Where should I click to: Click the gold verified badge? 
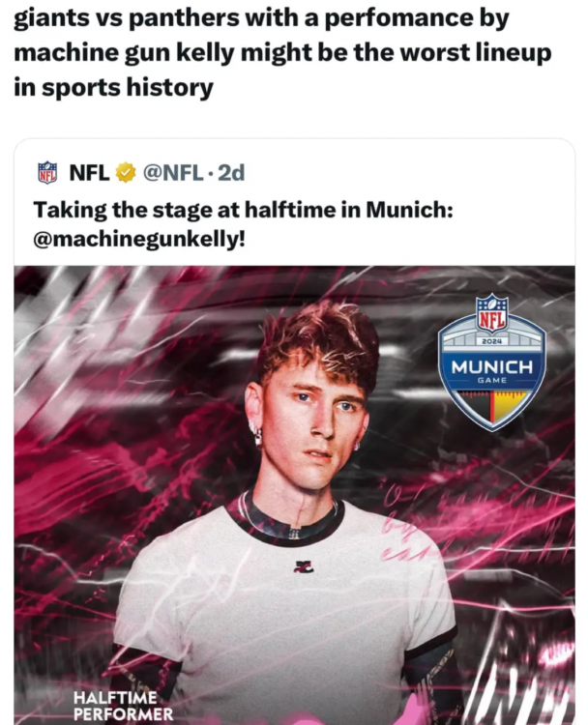[125, 173]
